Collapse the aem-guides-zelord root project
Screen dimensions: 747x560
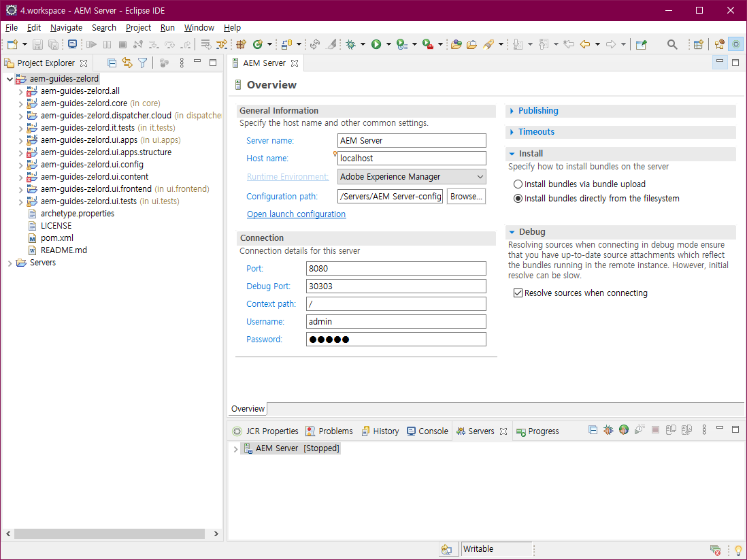pyautogui.click(x=10, y=79)
